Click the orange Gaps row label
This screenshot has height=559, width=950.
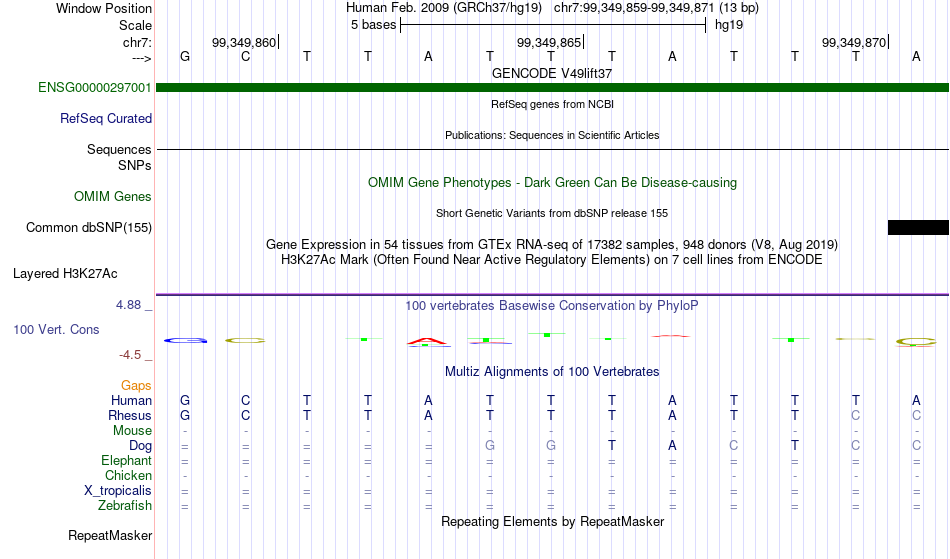(x=136, y=386)
